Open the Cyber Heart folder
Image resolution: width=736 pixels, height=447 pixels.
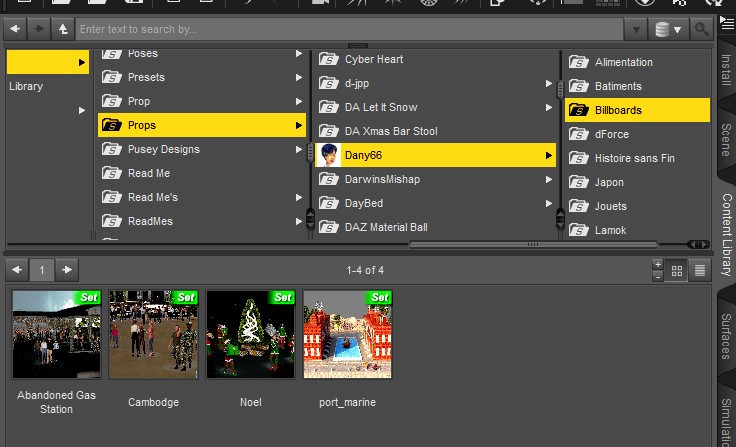435,59
